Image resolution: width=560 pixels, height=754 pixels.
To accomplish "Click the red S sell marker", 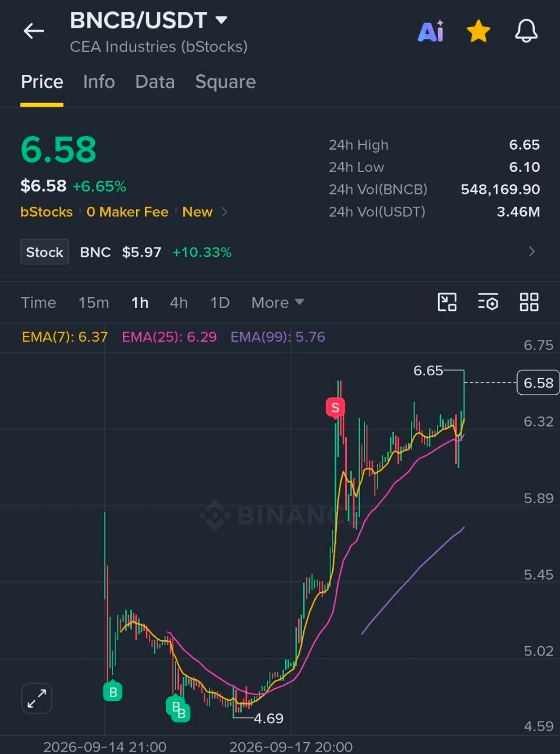I will [335, 408].
